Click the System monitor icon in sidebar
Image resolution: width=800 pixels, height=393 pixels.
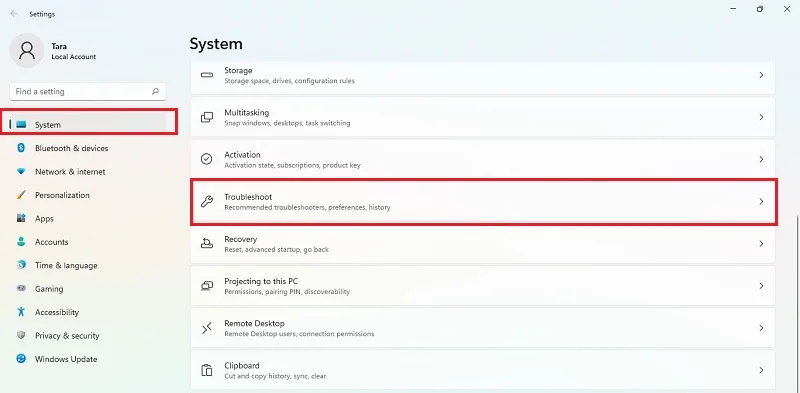21,125
